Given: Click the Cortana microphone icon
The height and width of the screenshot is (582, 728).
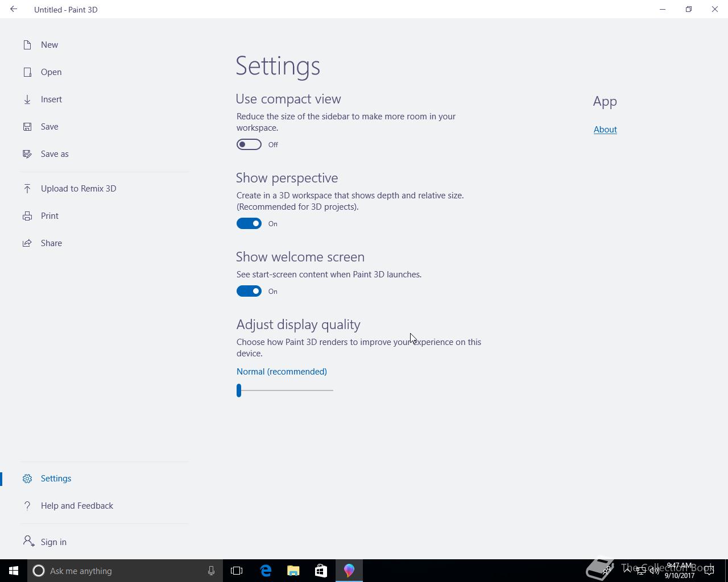Looking at the screenshot, I should pos(211,571).
